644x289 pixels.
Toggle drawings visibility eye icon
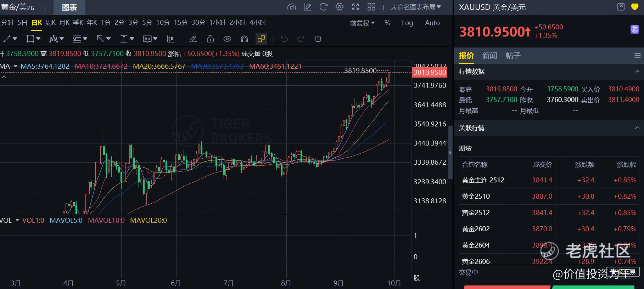[227, 39]
